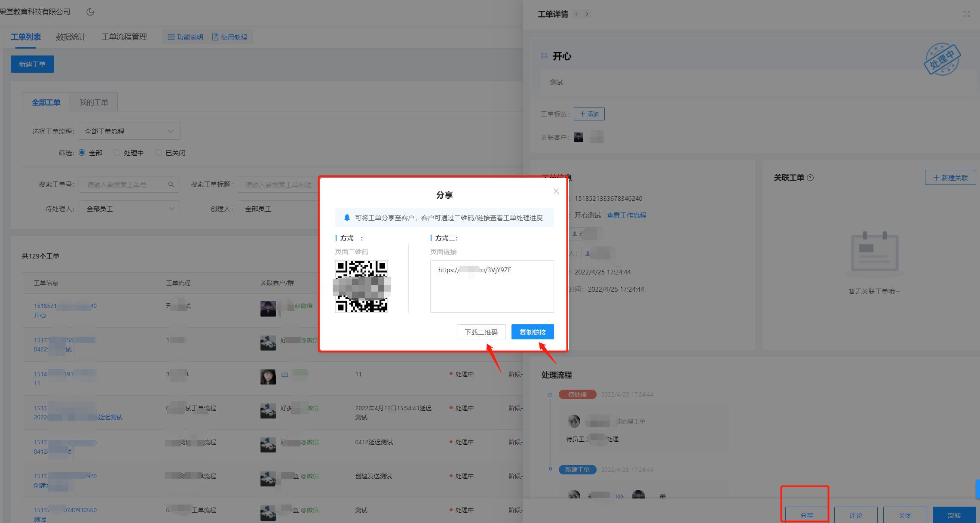Open the ticket number ending 0740930560
Screen dimensions: 980x523
click(65, 510)
